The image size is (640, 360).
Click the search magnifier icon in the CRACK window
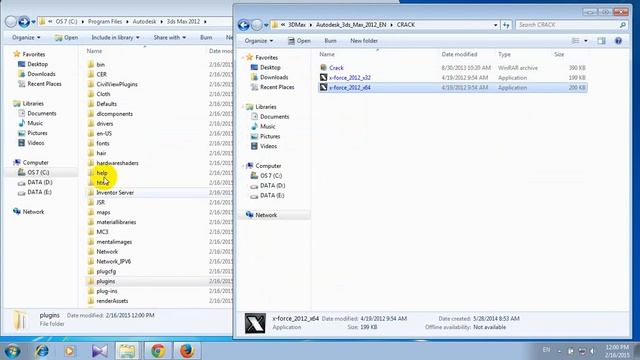622,25
